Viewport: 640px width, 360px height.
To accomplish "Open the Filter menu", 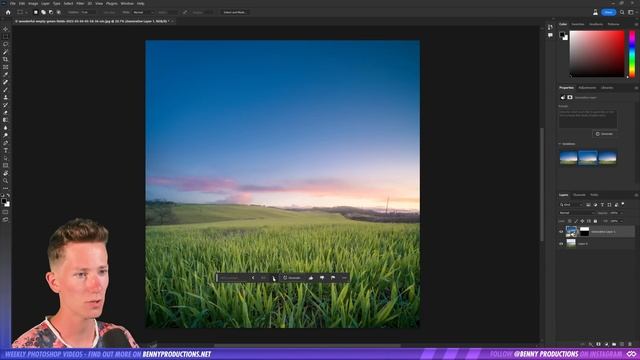I will 80,3.
